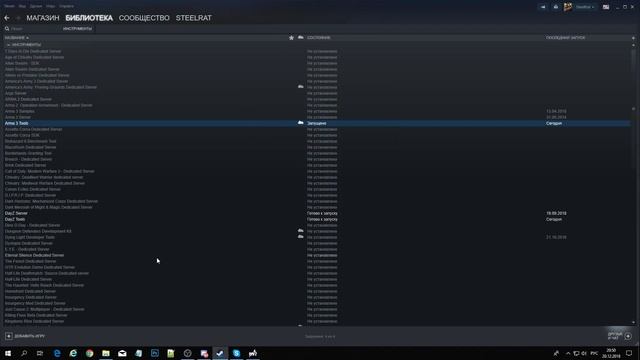
Task: Click the library search magnifier icon
Action: point(7,29)
